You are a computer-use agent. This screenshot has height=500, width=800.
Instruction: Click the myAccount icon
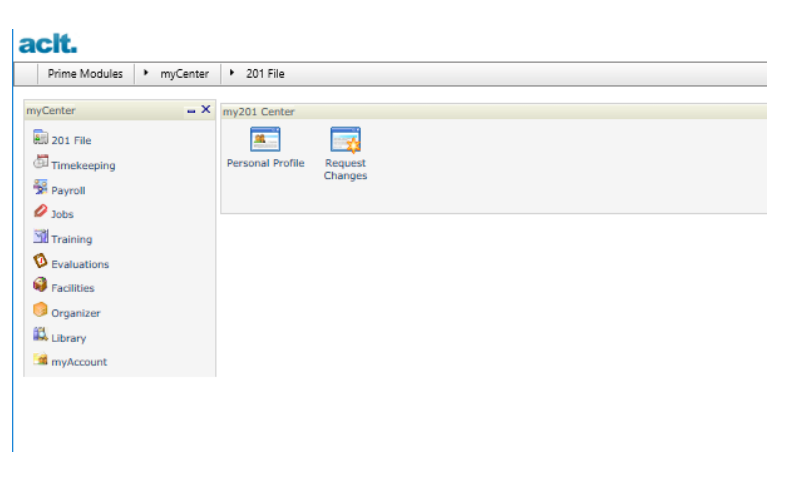(x=40, y=359)
